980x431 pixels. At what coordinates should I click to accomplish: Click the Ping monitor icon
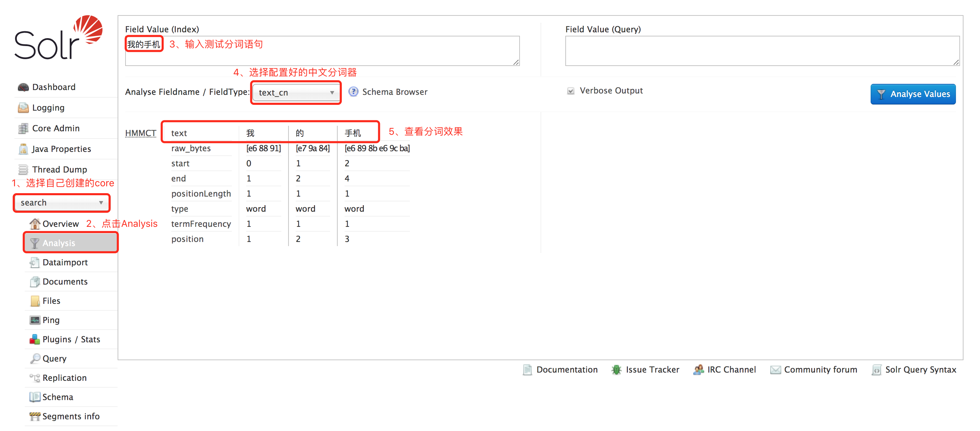click(35, 320)
